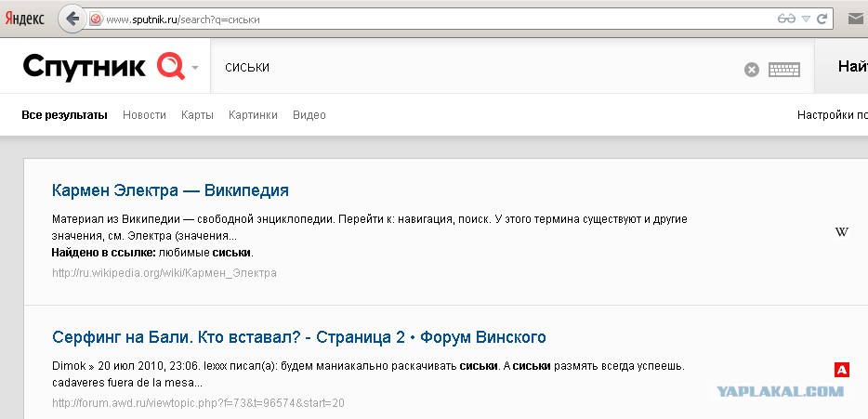Open the Серфинг на Бали forum result
This screenshot has width=868, height=419.
(299, 337)
